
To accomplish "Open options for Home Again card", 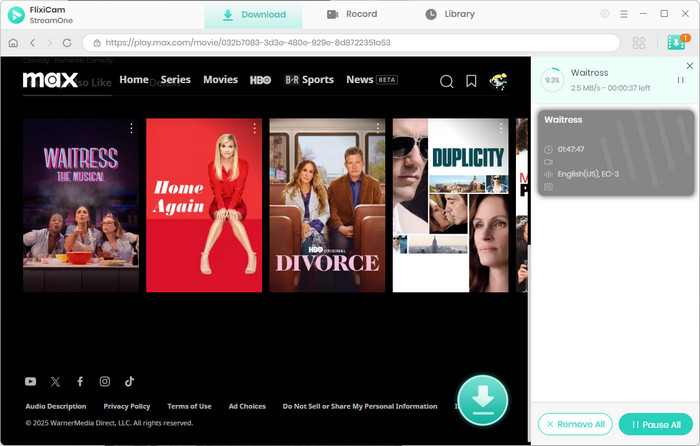I will [x=254, y=129].
